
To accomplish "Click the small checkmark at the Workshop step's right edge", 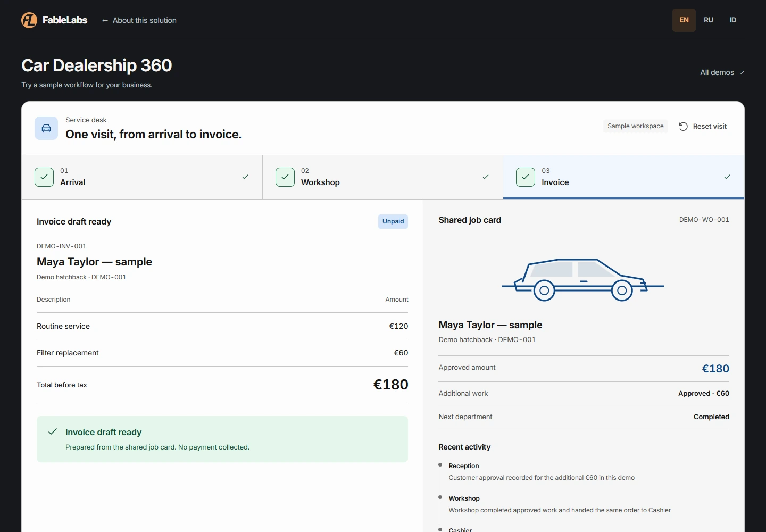I will pyautogui.click(x=486, y=177).
